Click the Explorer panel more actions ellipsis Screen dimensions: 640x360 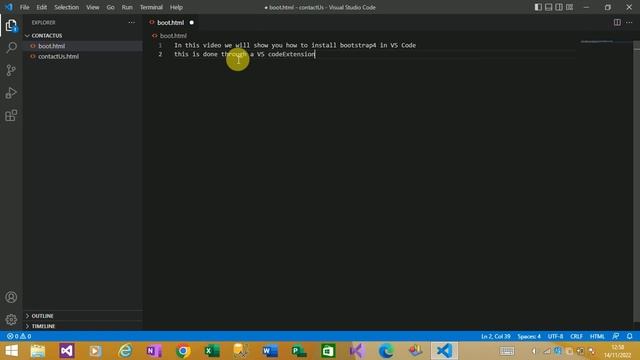point(131,22)
